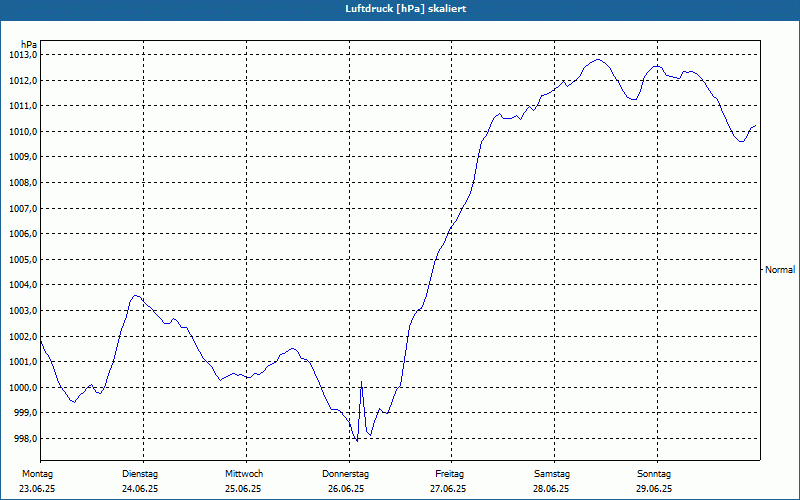This screenshot has width=800, height=500.
Task: Click the curve's lowest point near 998 hPa
Action: click(x=357, y=441)
